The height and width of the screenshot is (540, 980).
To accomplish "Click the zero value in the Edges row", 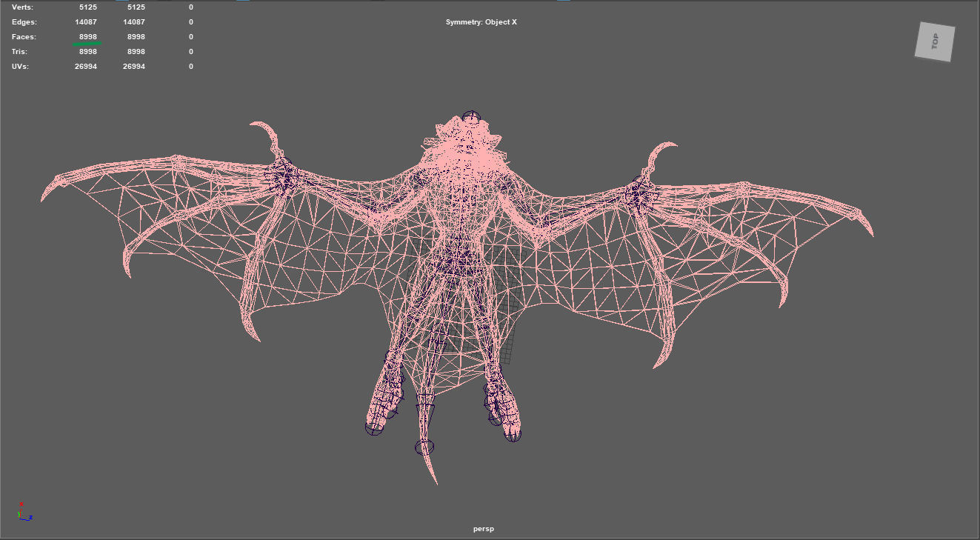I will 191,22.
